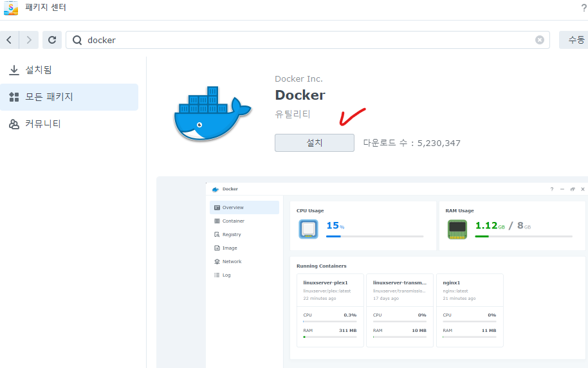Select Network in the Docker preview sidebar
This screenshot has width=588, height=368.
coord(244,261)
